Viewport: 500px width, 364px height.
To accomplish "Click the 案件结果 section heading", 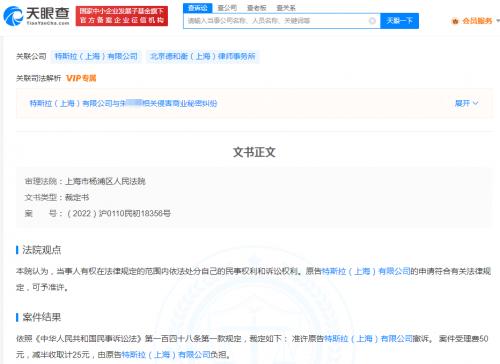I will [x=42, y=317].
